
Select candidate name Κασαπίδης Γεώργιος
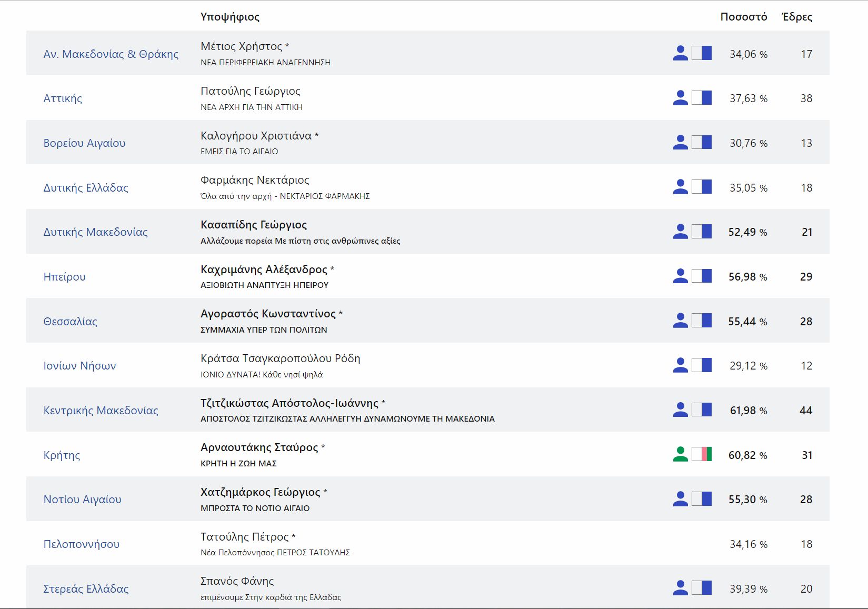(254, 225)
